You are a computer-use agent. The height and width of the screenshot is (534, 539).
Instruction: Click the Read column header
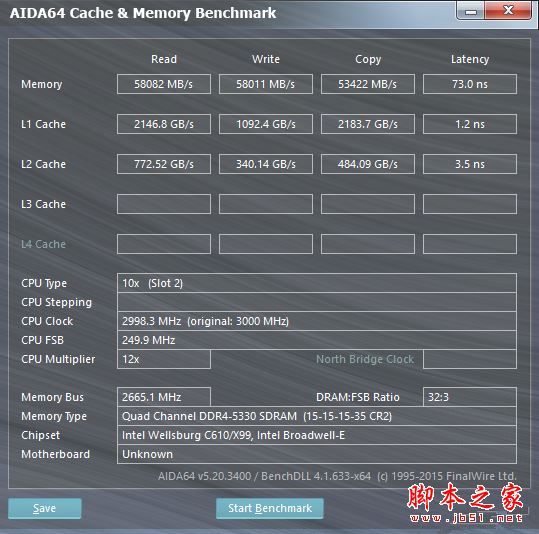(x=164, y=59)
